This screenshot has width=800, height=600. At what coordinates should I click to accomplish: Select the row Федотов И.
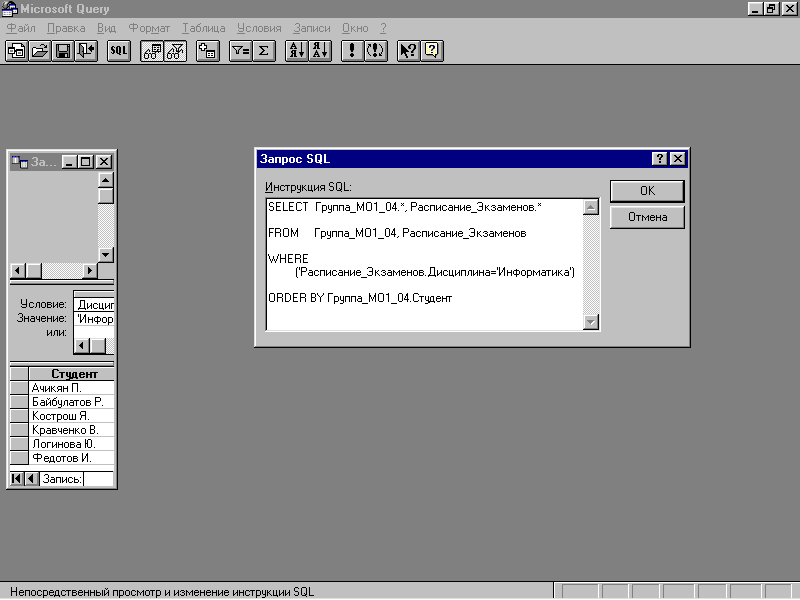(x=71, y=458)
